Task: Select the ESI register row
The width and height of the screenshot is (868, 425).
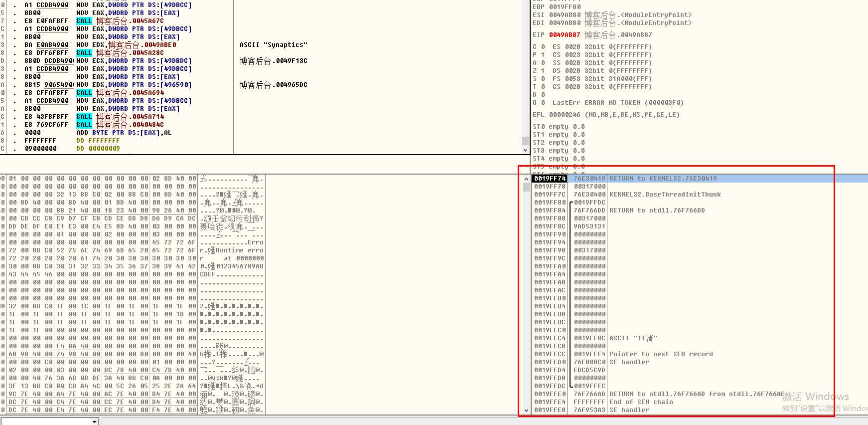Action: coord(612,15)
